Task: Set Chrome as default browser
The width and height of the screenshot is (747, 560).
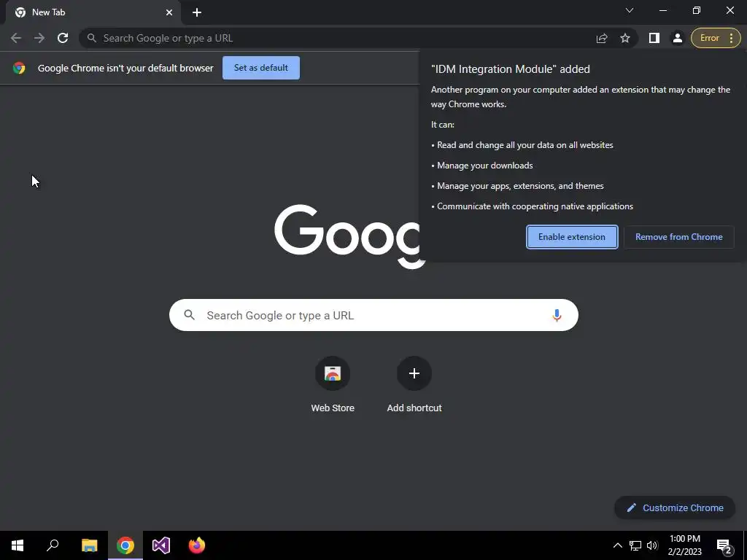Action: pos(261,68)
